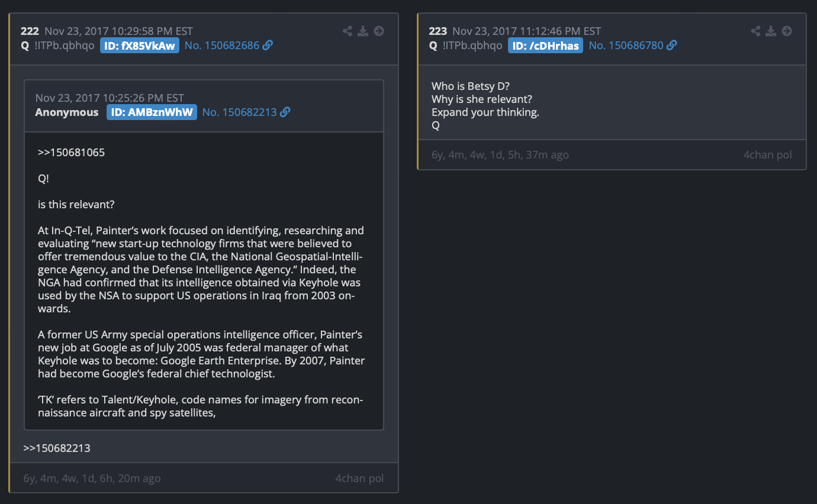This screenshot has height=504, width=817.
Task: Click '4chan pol' source on post 222
Action: 359,479
